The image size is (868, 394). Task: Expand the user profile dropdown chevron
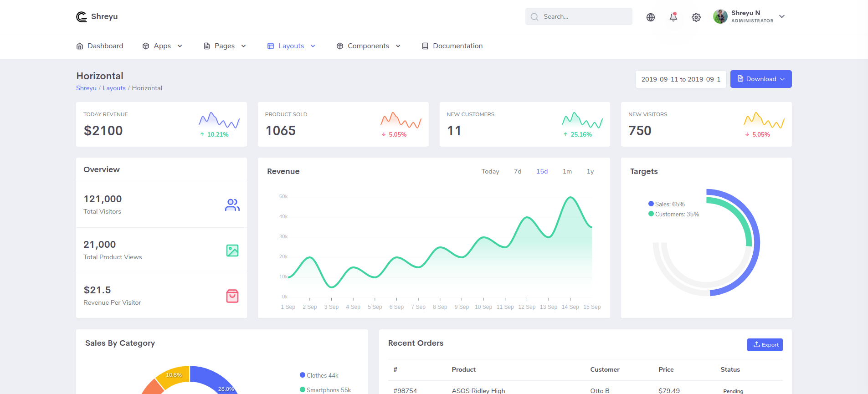[782, 16]
